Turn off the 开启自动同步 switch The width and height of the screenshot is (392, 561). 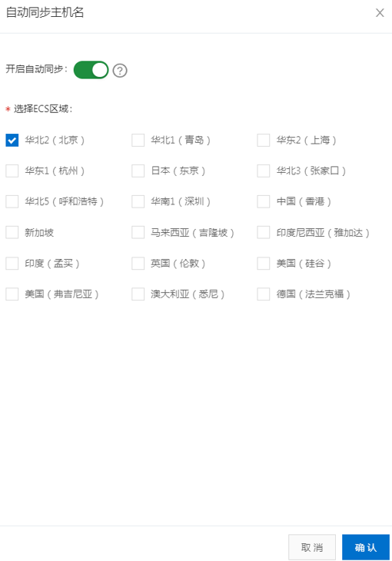click(x=91, y=70)
